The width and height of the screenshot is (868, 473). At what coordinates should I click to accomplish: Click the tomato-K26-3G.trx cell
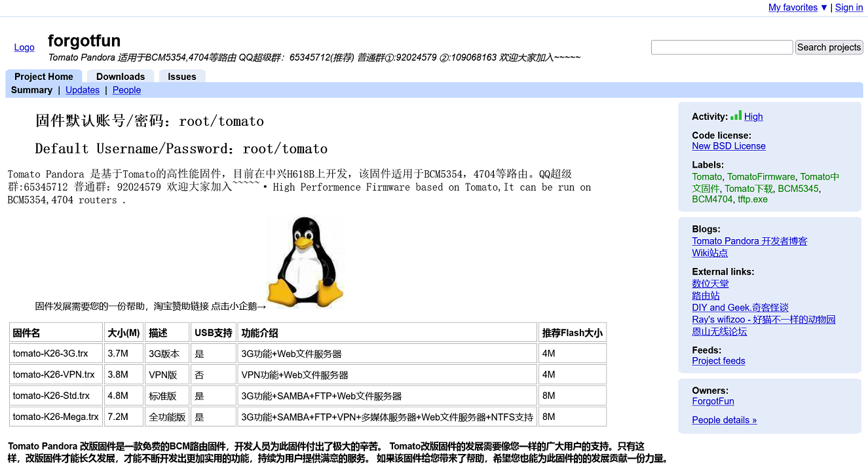pos(56,354)
